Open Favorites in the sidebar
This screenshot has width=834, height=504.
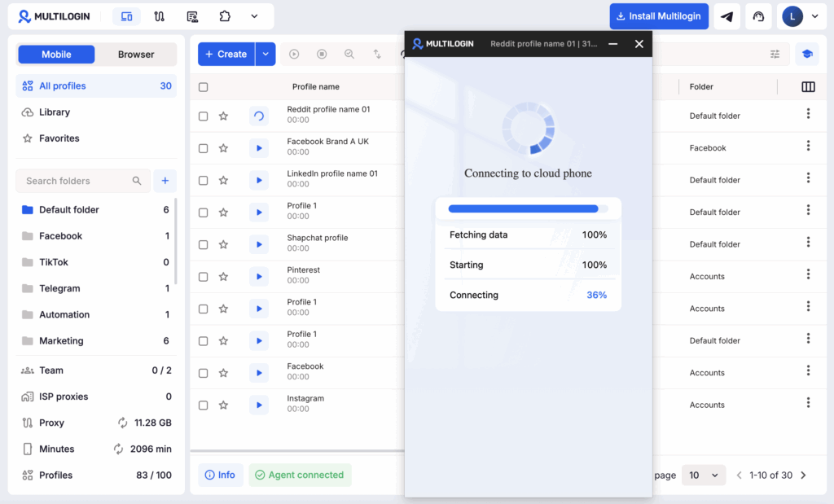point(96,138)
